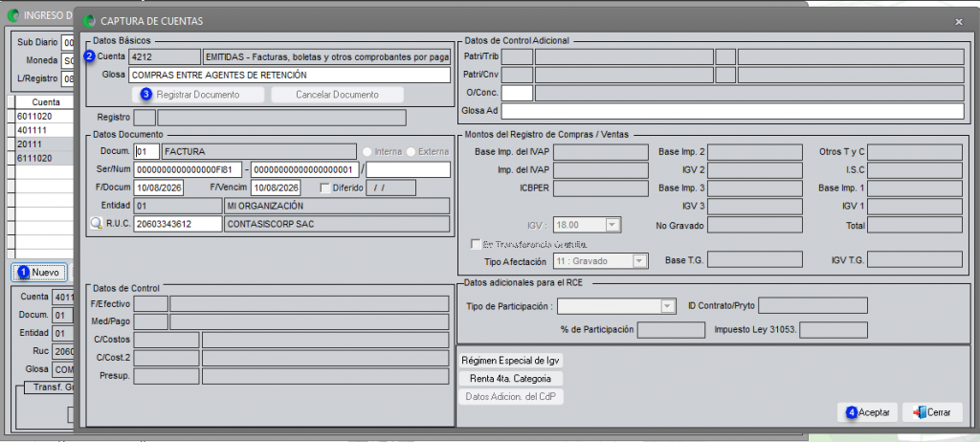The width and height of the screenshot is (980, 442).
Task: Click the CONTASISCORP SAC name field
Action: 337,224
